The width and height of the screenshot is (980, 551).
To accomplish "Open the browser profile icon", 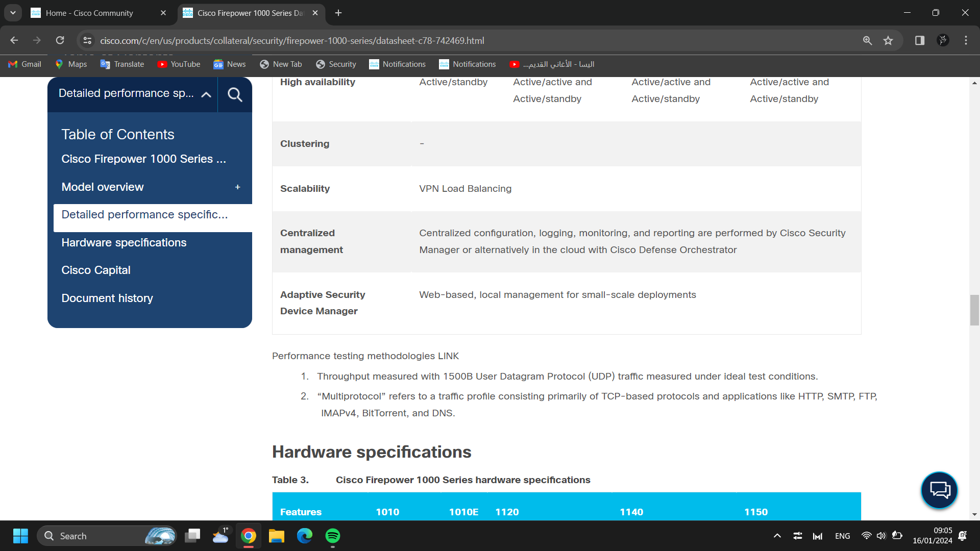I will pyautogui.click(x=943, y=40).
